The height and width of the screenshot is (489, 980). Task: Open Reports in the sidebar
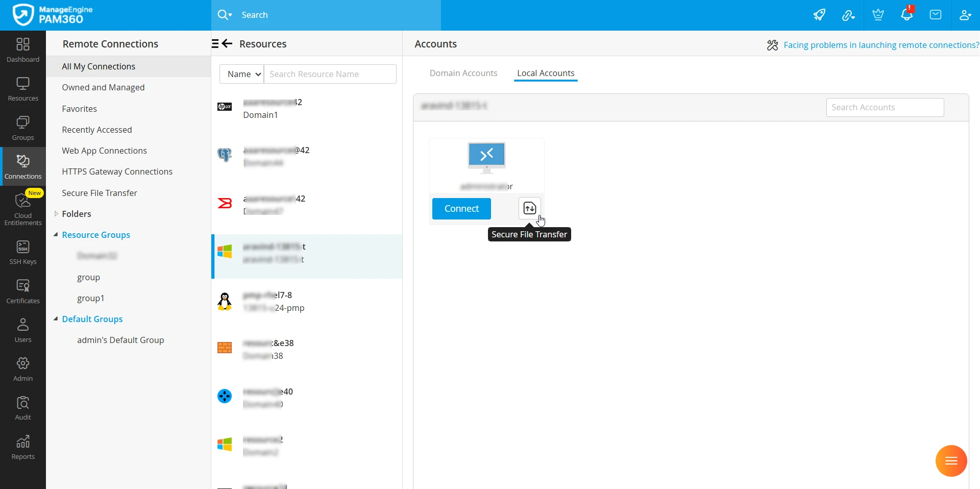(23, 448)
